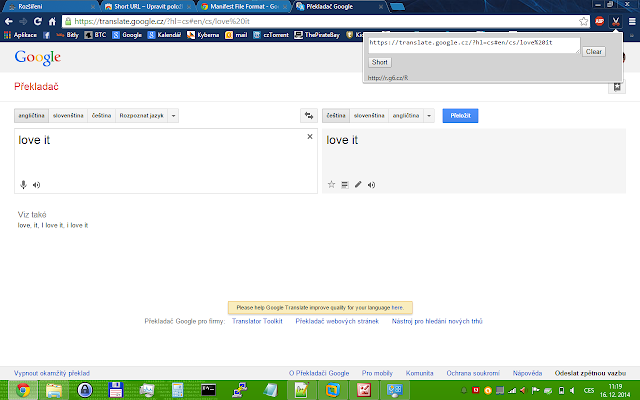Screen dimensions: 640x400
Task: Select angličtina as the source language
Action: click(31, 116)
